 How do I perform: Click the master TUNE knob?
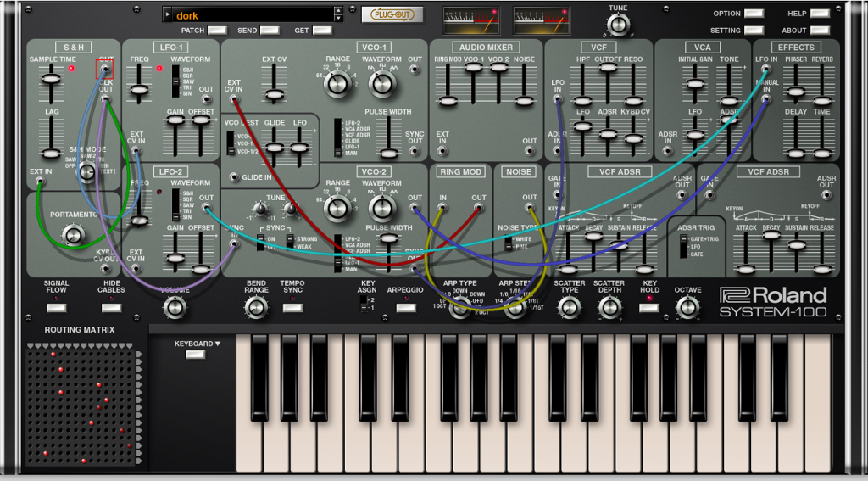[x=618, y=25]
